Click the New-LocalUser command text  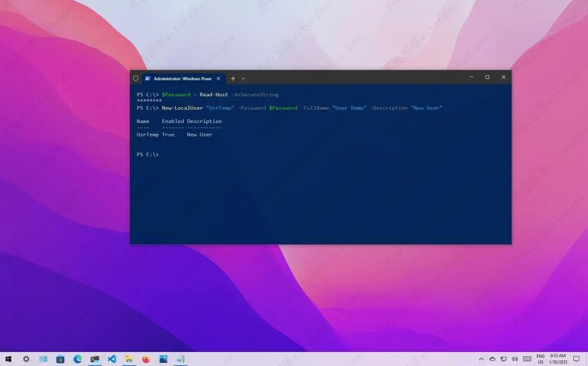[x=182, y=108]
